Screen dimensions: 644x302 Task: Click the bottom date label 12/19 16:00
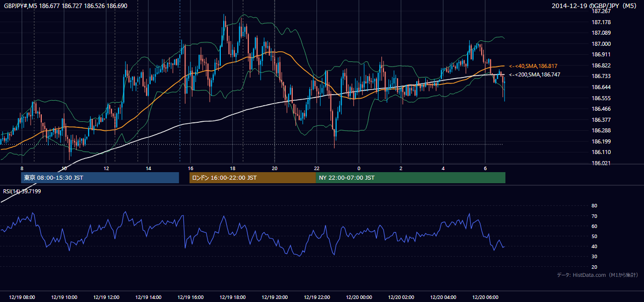190,297
